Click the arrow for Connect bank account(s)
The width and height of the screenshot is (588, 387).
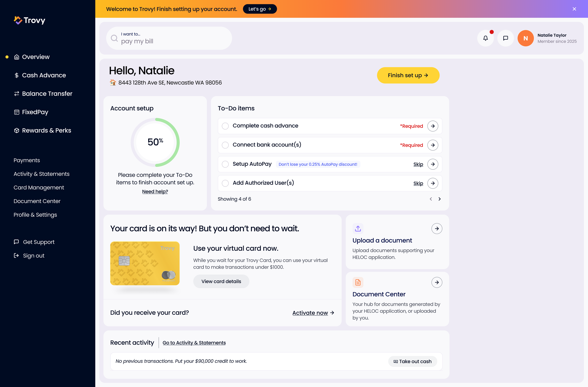[433, 145]
